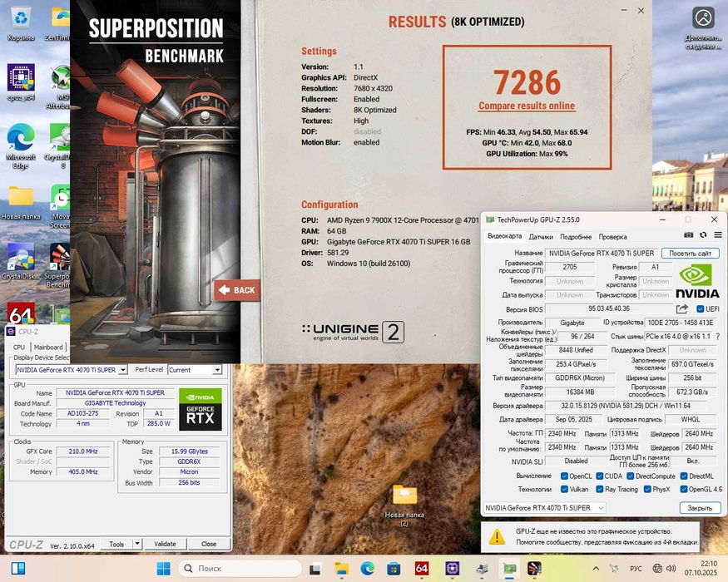This screenshot has height=582, width=728.
Task: Switch to the CPU tab in CPU-Z
Action: click(x=19, y=348)
